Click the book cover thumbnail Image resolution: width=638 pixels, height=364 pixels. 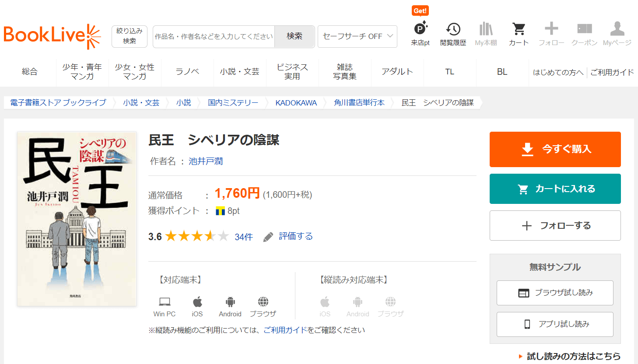pos(77,219)
